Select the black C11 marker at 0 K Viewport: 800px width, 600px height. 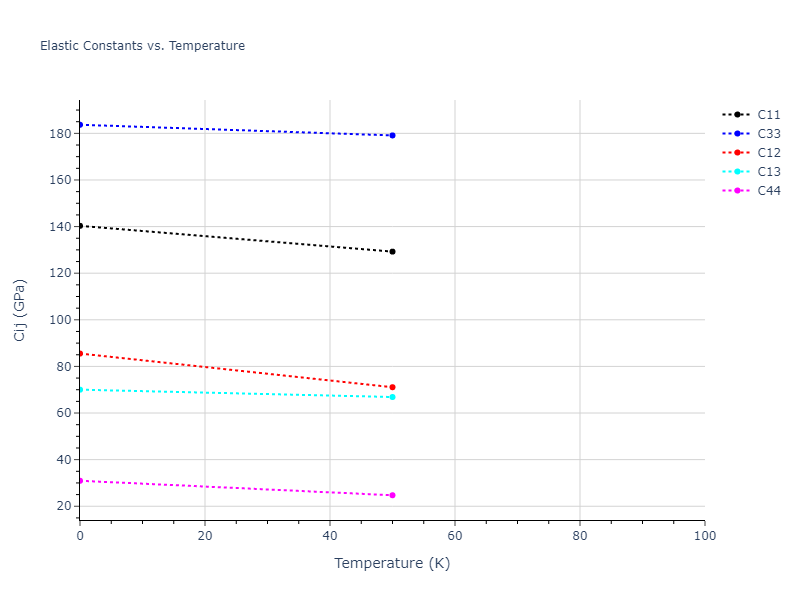coord(80,226)
